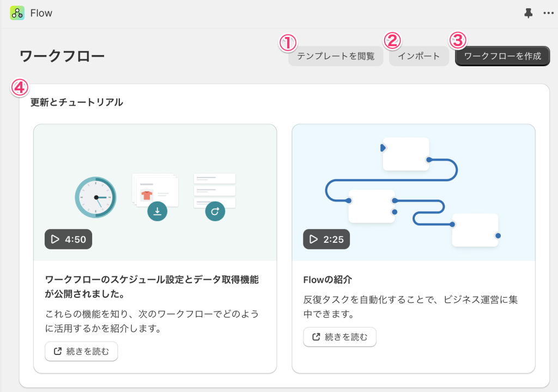Click the Flowの紹介 card title
Screen dimensions: 558x392
[327, 280]
